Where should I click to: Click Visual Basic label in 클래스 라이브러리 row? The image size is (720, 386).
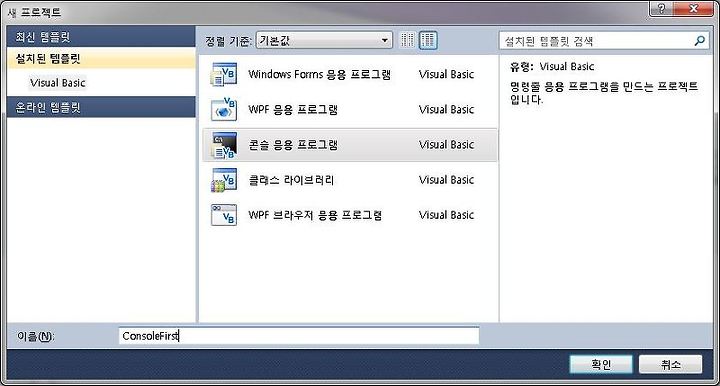click(x=446, y=180)
